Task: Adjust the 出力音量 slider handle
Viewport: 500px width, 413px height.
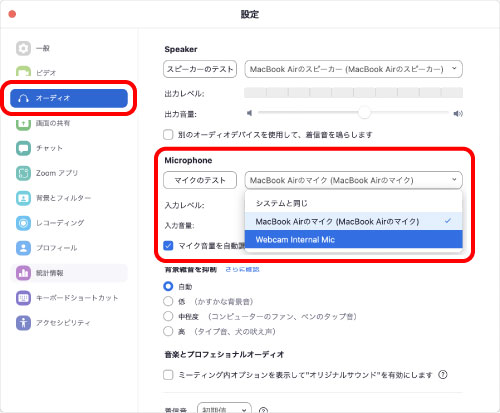Action: [x=364, y=113]
